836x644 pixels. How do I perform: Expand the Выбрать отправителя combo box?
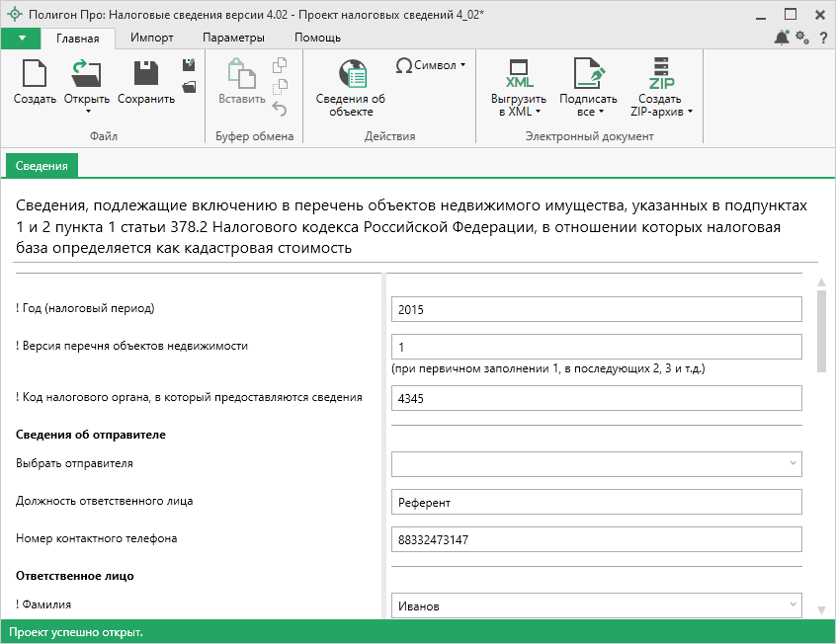(793, 463)
